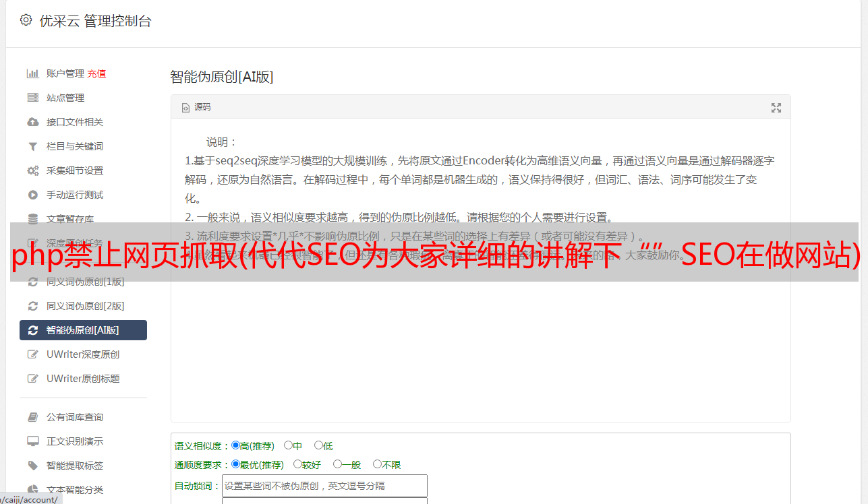Switch the editor to 源码 source view
This screenshot has width=868, height=504.
tap(196, 107)
